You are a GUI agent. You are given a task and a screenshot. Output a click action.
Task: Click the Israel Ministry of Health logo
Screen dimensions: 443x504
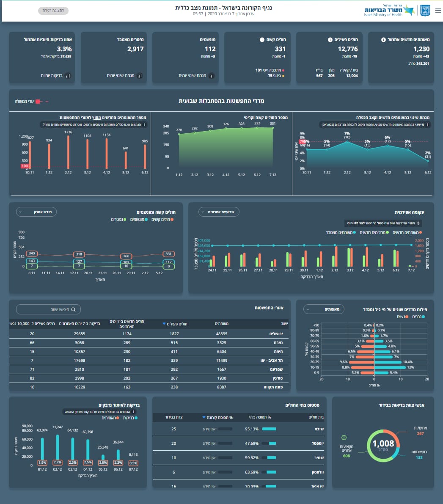coord(389,11)
